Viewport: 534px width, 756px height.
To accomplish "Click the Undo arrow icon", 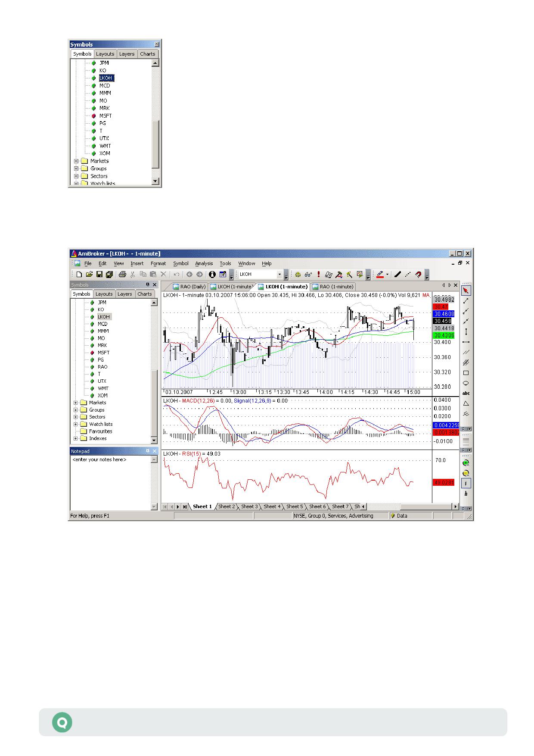I will pos(177,274).
